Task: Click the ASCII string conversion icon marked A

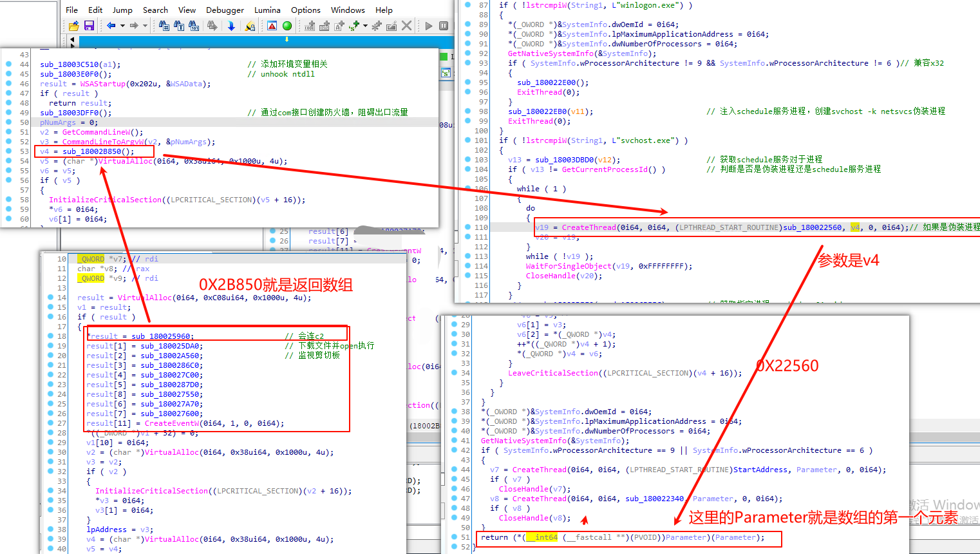Action: 339,26
